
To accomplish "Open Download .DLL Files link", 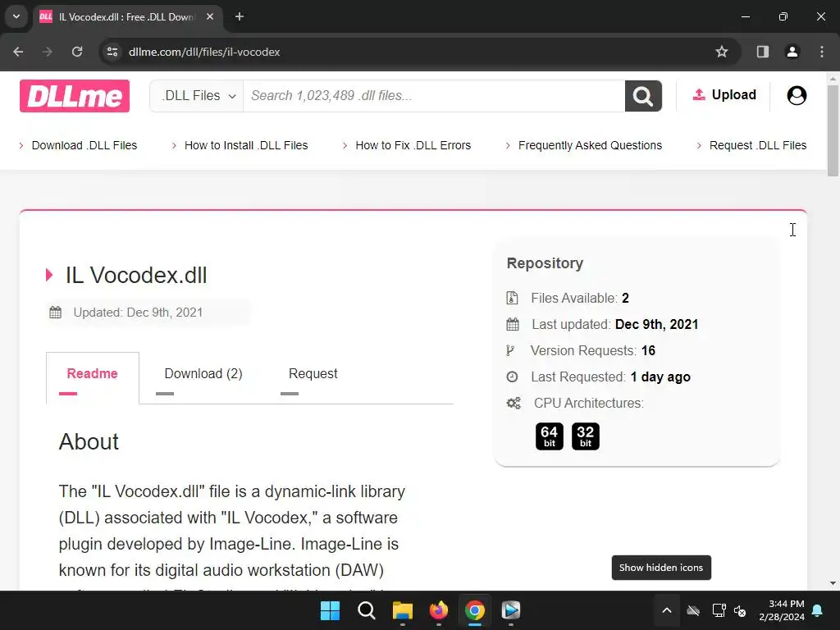I will tap(84, 145).
